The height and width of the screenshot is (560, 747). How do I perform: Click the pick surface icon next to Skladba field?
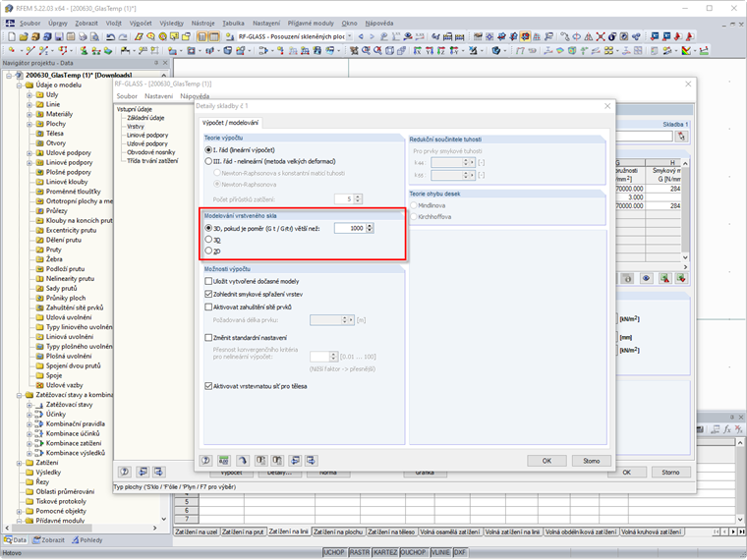682,137
